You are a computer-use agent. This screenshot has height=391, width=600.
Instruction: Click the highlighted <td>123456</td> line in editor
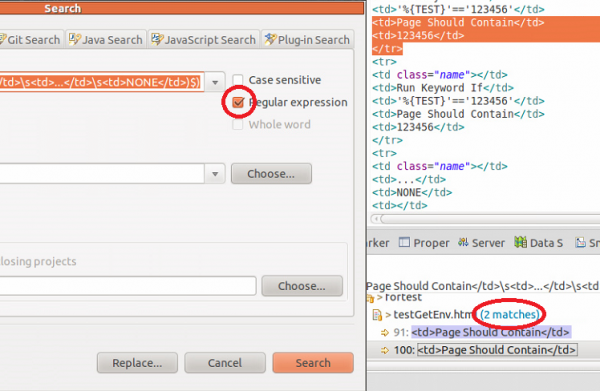coord(418,36)
